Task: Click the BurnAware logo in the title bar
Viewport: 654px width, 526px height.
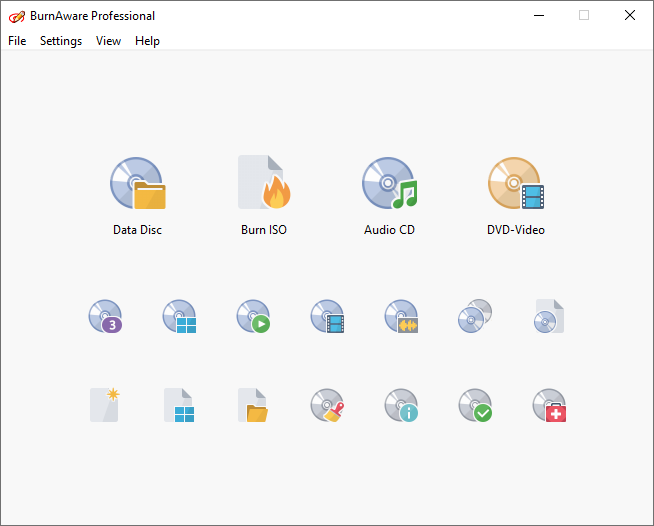Action: pos(17,16)
